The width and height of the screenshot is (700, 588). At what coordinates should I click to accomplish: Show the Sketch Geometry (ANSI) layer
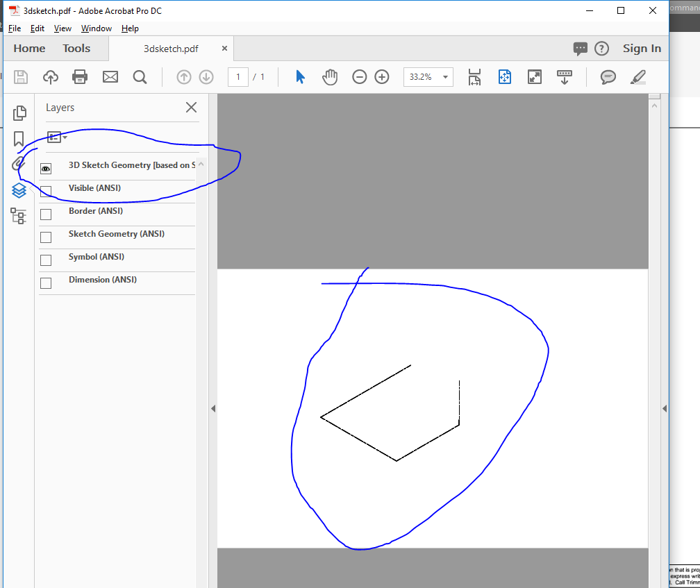(46, 237)
